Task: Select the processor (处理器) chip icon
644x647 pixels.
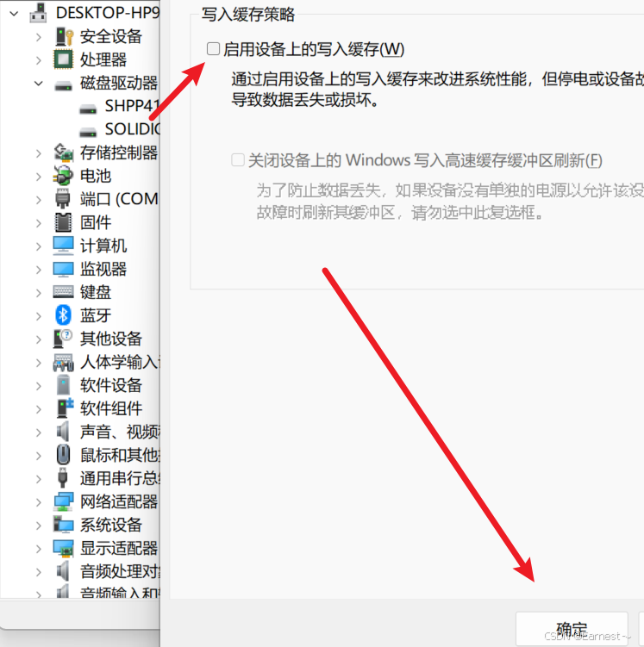Action: (63, 59)
